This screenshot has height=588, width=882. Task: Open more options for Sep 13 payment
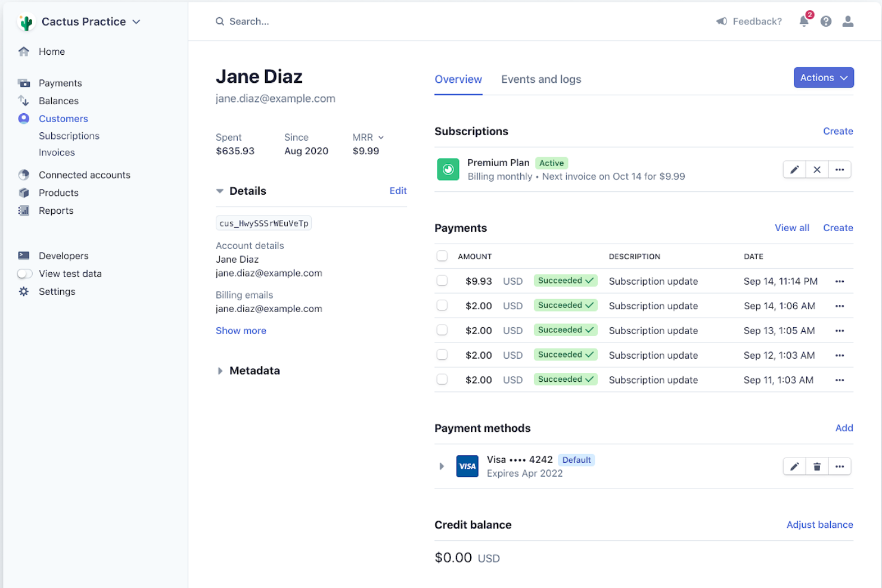coord(840,331)
